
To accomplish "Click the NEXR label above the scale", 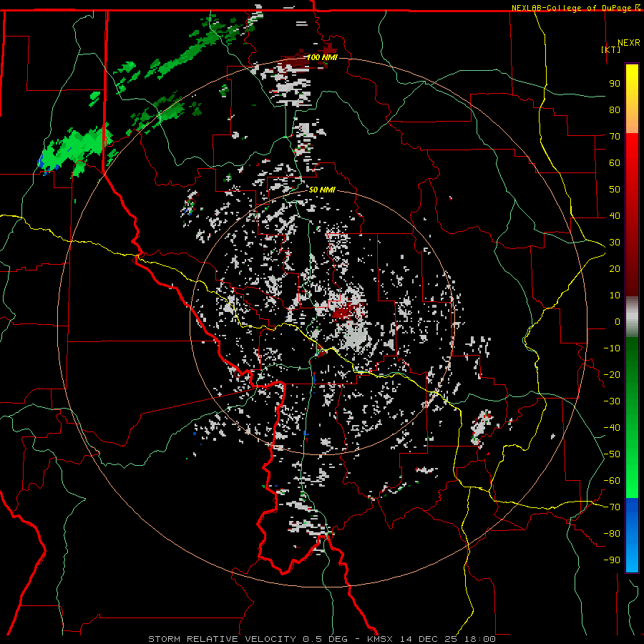I will point(628,43).
